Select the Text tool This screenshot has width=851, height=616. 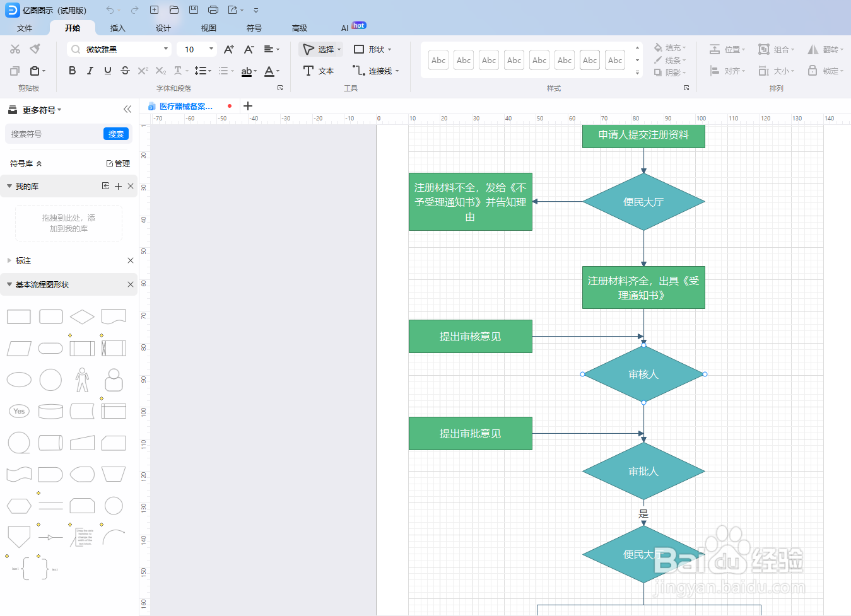(x=319, y=71)
